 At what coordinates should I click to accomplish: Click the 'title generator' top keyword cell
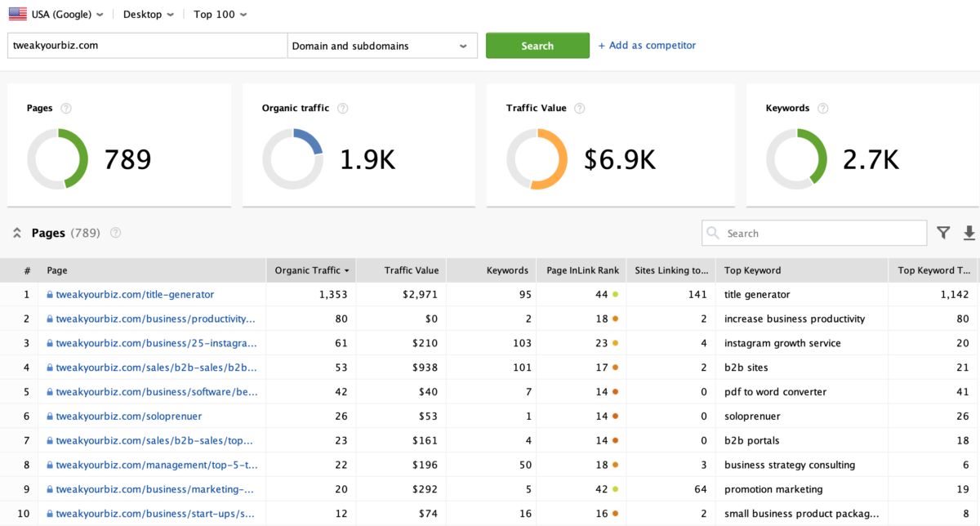coord(757,294)
